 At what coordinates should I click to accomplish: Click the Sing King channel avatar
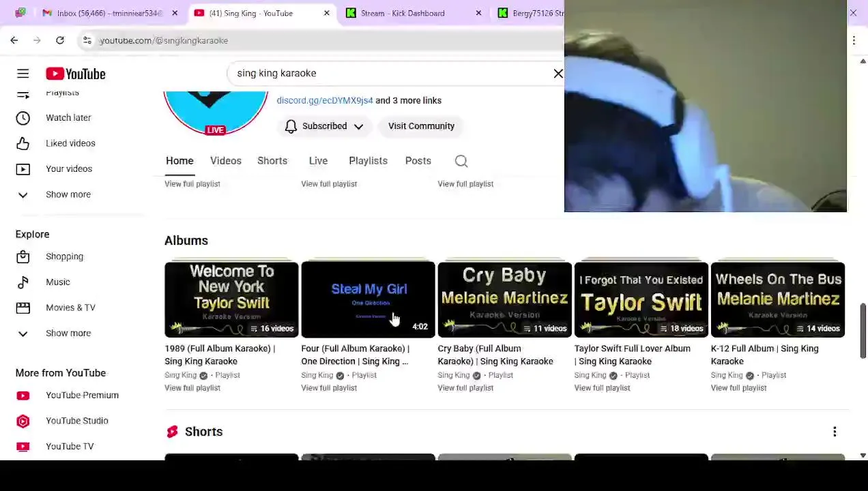[216, 113]
